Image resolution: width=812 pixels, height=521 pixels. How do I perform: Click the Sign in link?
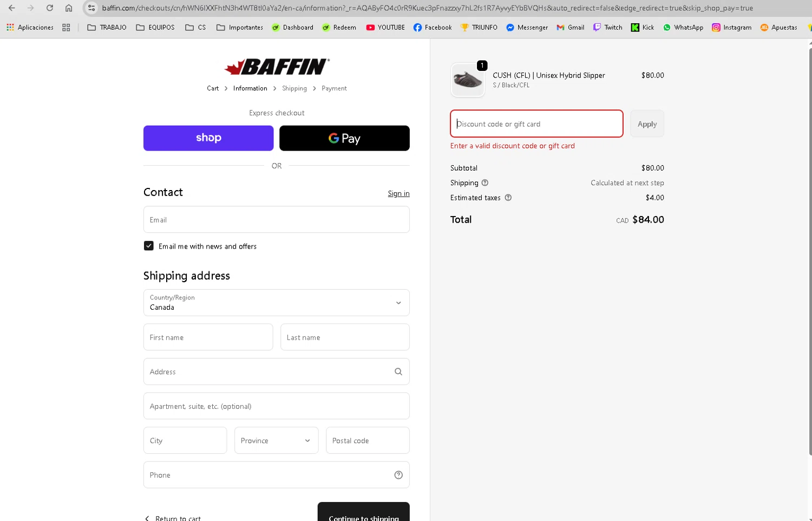coord(398,193)
